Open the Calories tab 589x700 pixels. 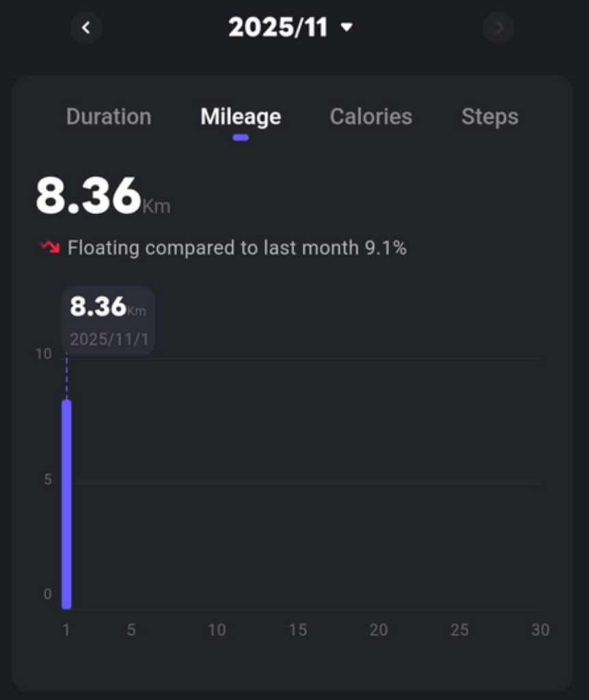(371, 117)
